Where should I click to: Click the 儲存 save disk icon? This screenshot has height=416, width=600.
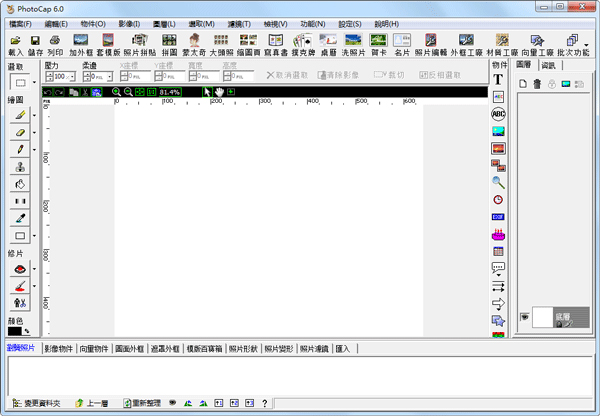point(35,45)
